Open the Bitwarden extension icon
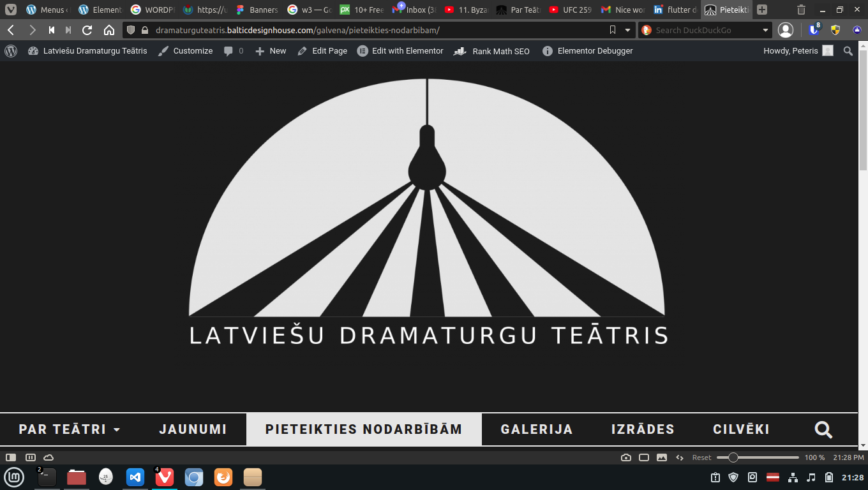This screenshot has width=868, height=490. (x=814, y=30)
